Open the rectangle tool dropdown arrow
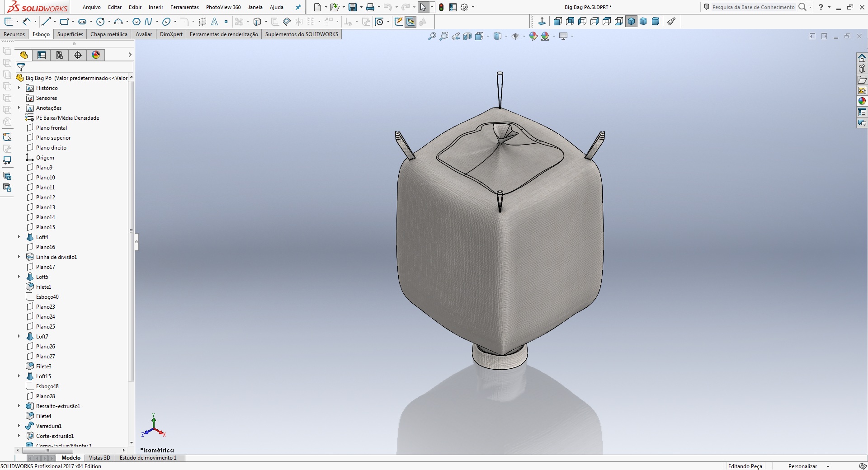 (73, 21)
